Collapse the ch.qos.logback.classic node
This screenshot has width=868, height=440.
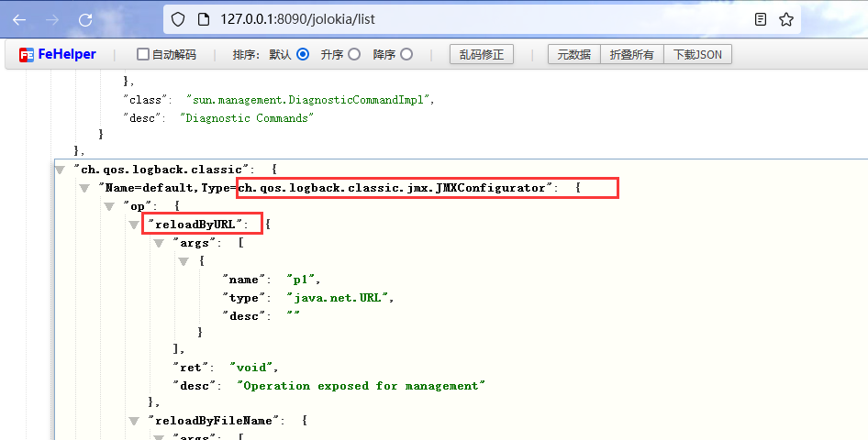click(x=60, y=170)
